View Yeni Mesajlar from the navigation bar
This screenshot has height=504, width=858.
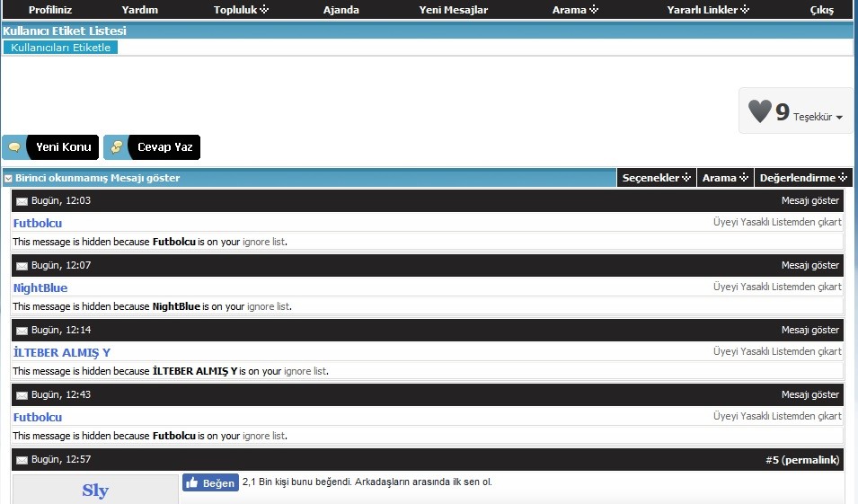453,10
